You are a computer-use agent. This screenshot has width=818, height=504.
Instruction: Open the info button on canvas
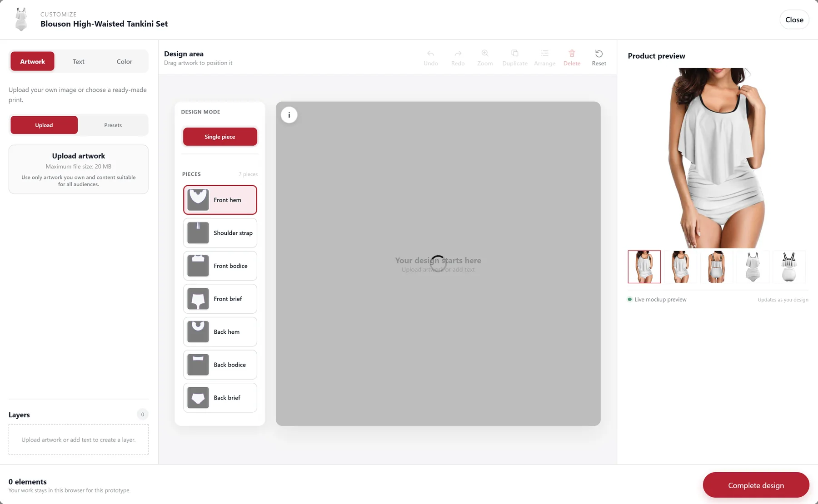289,115
